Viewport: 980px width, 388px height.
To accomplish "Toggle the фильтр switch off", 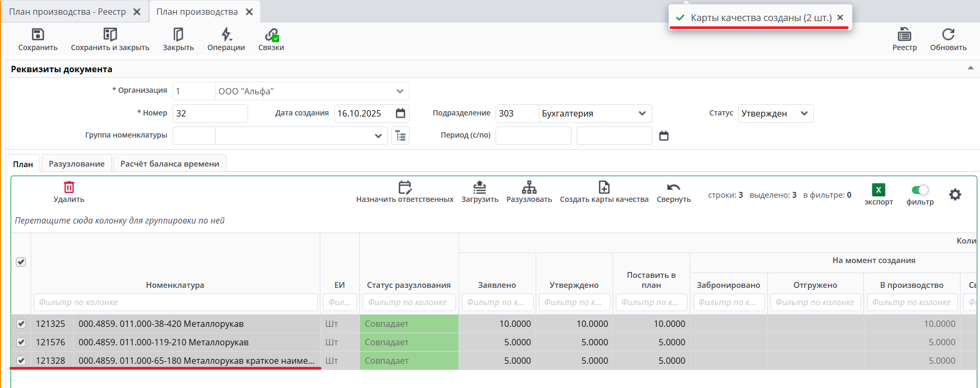I will click(920, 190).
